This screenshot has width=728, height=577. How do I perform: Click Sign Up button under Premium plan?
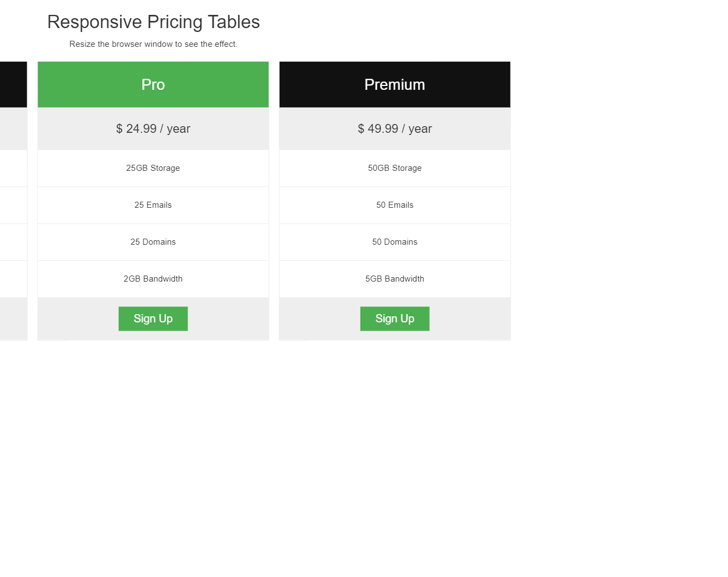point(394,319)
